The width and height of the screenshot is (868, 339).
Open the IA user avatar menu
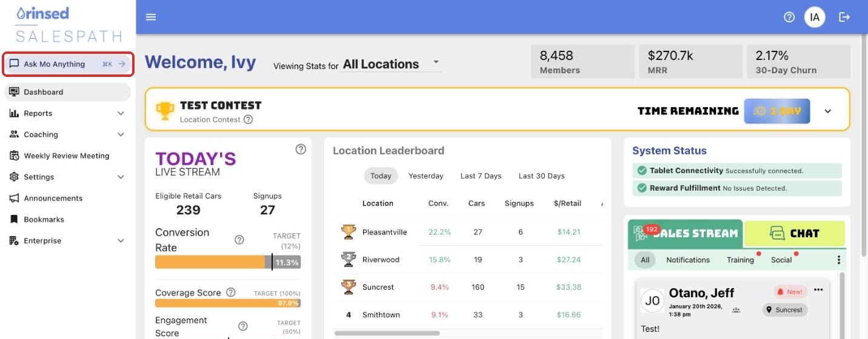(x=815, y=17)
